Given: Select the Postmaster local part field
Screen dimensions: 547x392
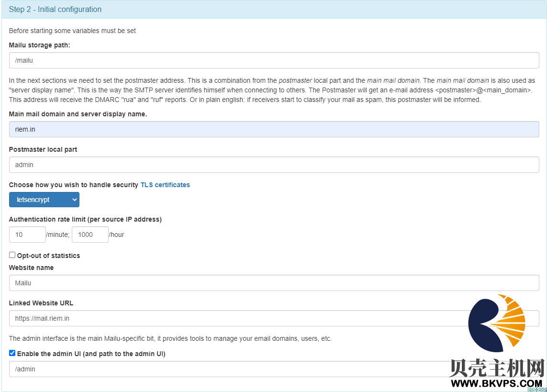Looking at the screenshot, I should (274, 165).
